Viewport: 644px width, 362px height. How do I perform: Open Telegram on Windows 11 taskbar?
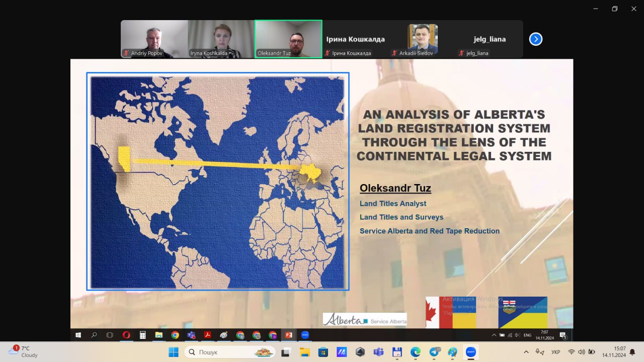pos(434,352)
